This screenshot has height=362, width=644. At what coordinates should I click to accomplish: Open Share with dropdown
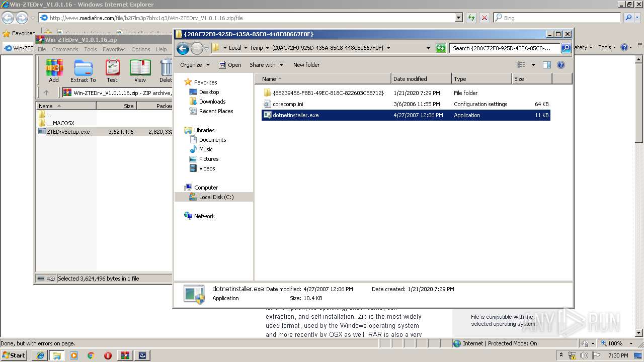(267, 65)
